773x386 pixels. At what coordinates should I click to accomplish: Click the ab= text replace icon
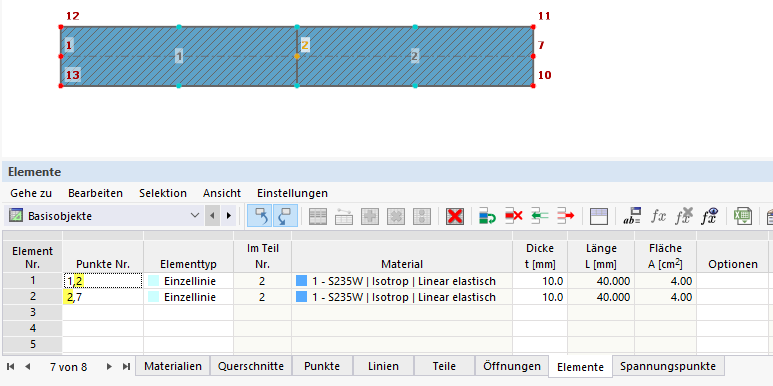[632, 216]
